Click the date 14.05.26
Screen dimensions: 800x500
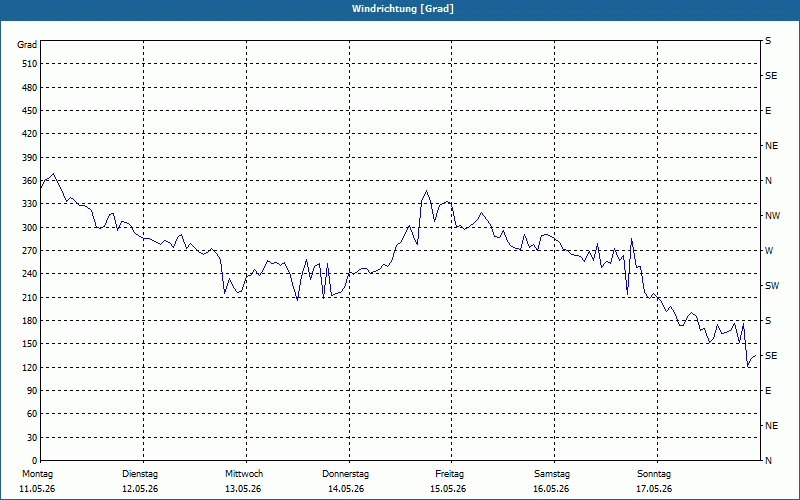pos(346,489)
